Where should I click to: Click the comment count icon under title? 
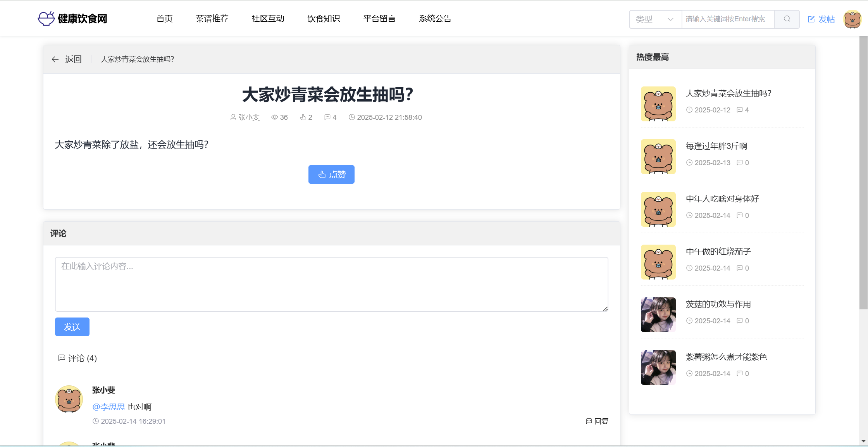327,117
